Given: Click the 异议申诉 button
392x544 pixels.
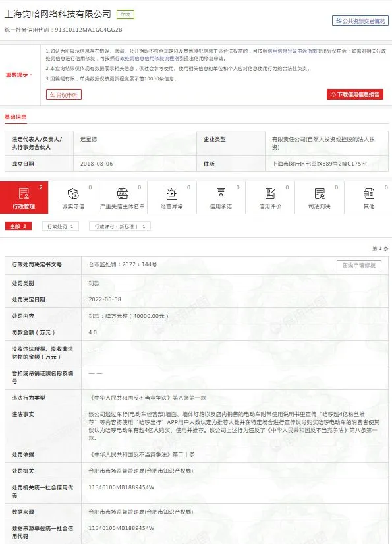Looking at the screenshot, I should point(64,94).
